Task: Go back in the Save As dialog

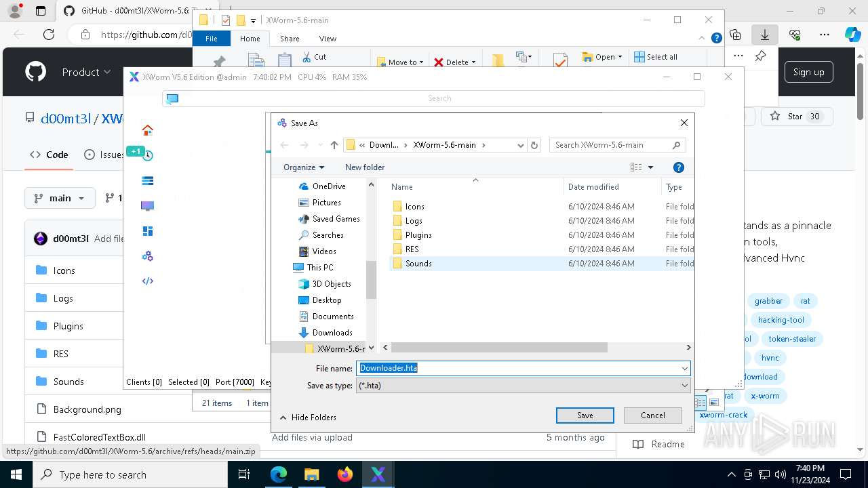Action: point(284,145)
